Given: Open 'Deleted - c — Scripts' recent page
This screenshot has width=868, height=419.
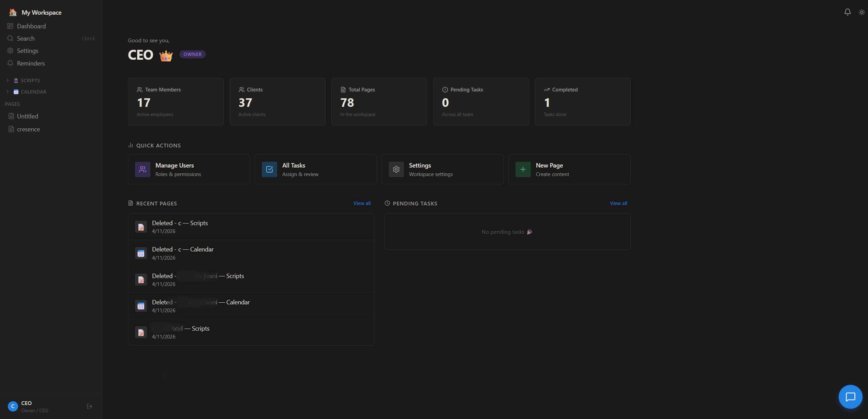Looking at the screenshot, I should (251, 227).
